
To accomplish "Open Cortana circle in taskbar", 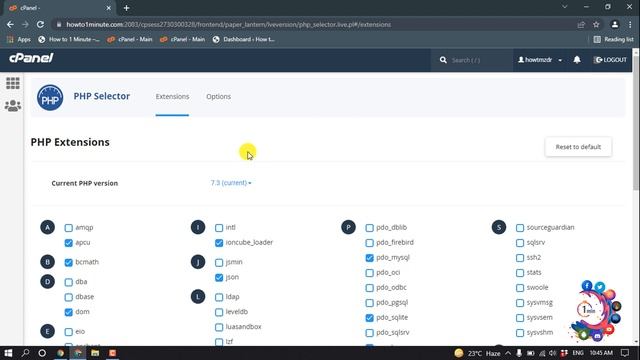I will [x=42, y=353].
